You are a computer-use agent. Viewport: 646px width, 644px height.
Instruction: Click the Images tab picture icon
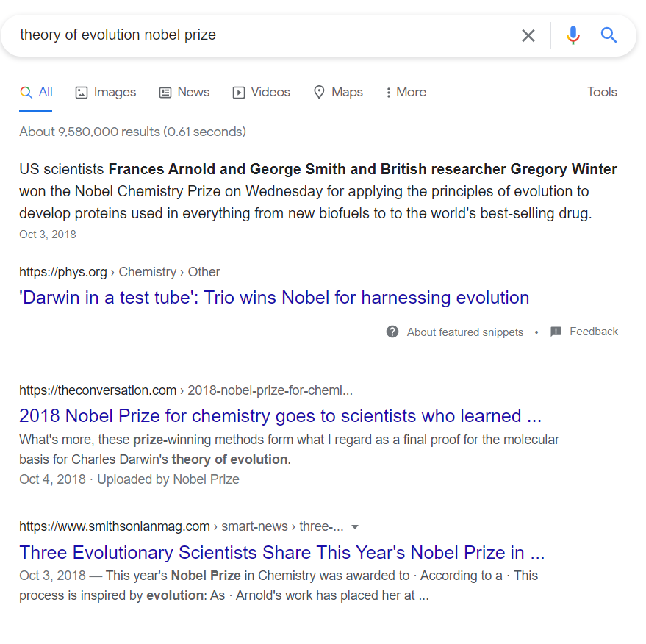(x=81, y=93)
